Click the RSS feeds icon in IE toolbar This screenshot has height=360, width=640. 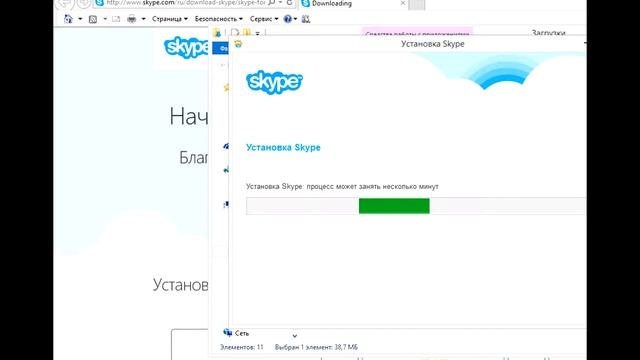coord(93,19)
